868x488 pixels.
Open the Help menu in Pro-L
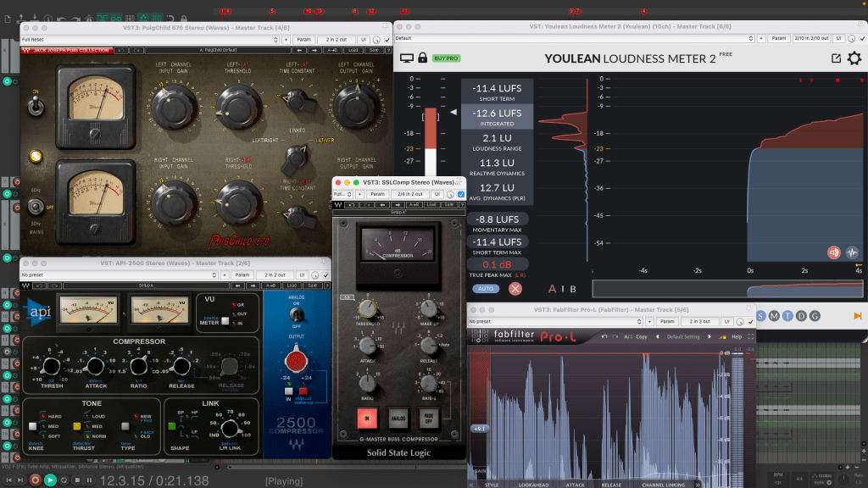[x=736, y=336]
